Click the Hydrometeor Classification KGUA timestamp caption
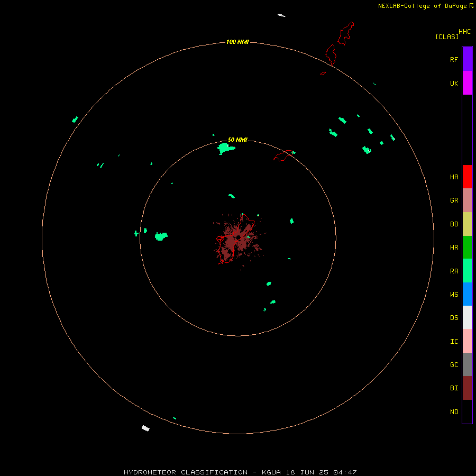 pos(240,472)
